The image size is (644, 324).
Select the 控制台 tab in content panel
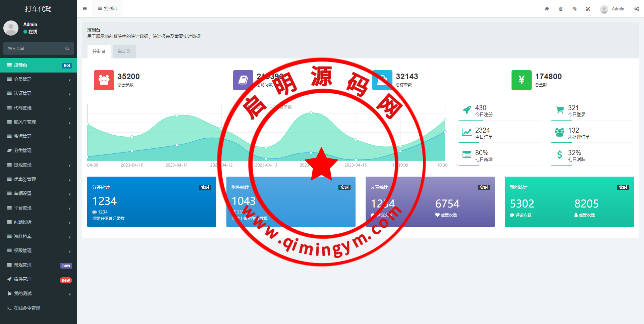[99, 51]
